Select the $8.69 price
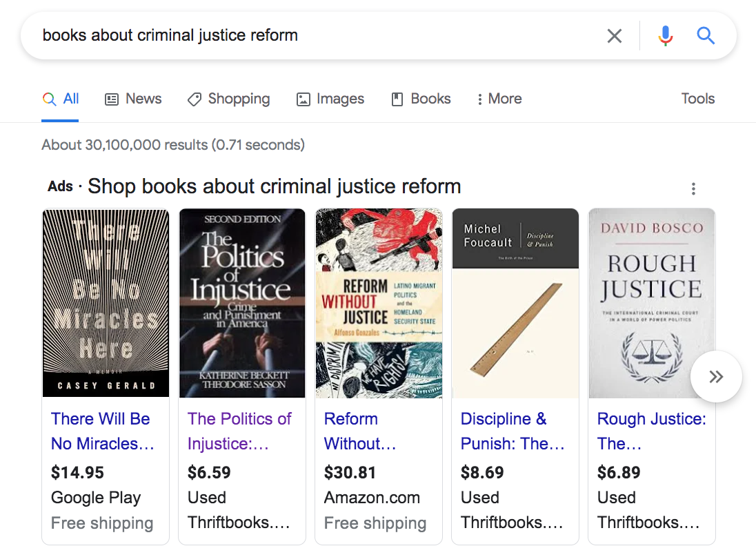Image resolution: width=756 pixels, height=555 pixels. coord(482,472)
